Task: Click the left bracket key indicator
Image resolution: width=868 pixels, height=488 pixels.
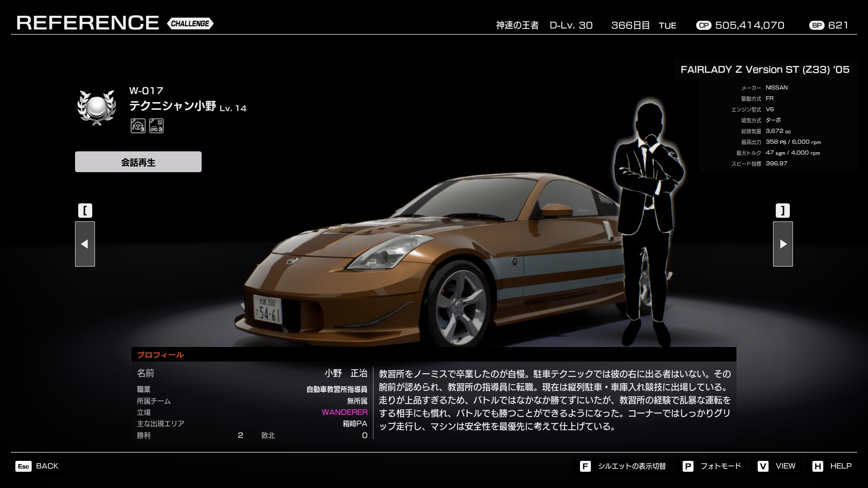Action: (x=85, y=211)
